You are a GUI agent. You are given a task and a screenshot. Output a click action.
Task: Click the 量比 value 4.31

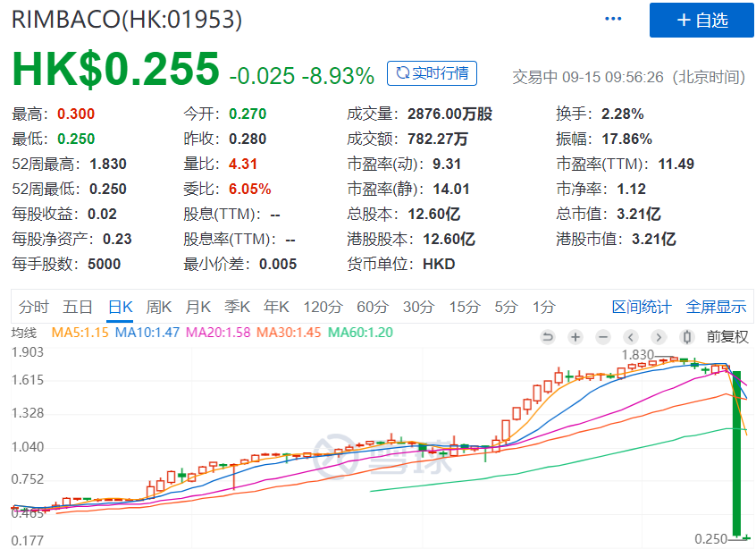point(243,164)
